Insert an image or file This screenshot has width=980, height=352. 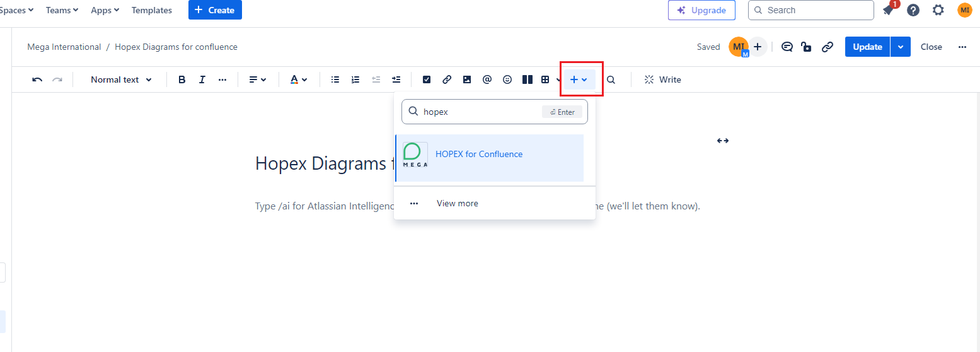coord(467,79)
